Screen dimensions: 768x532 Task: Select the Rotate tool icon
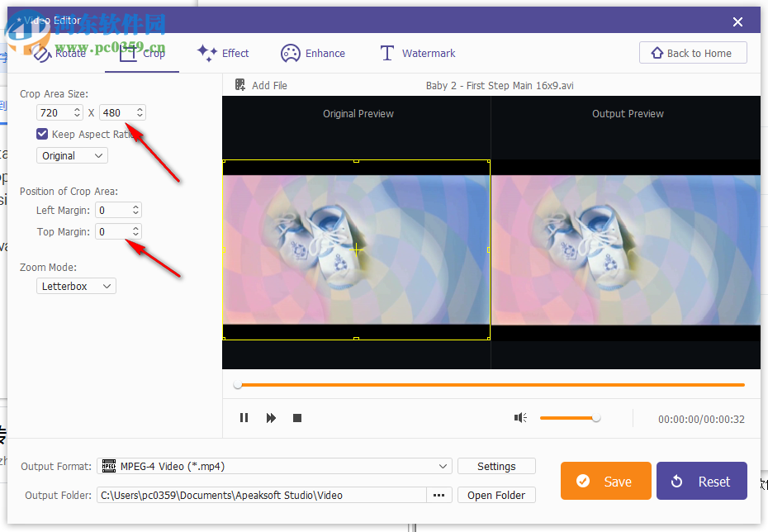coord(41,53)
